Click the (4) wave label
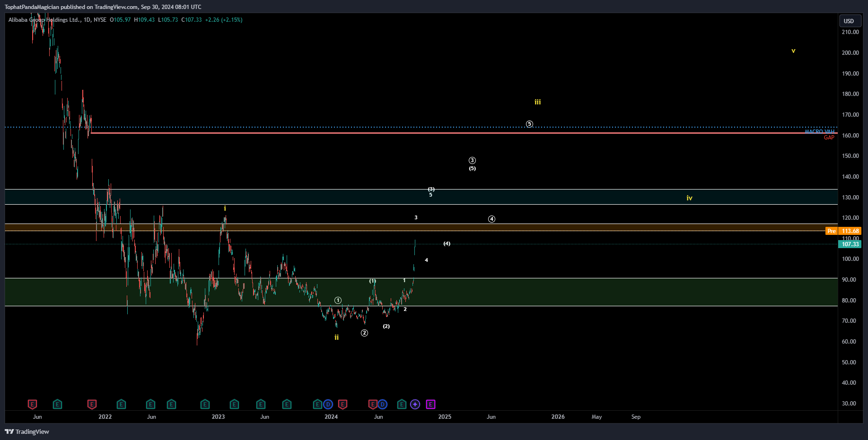The width and height of the screenshot is (868, 440). 447,244
